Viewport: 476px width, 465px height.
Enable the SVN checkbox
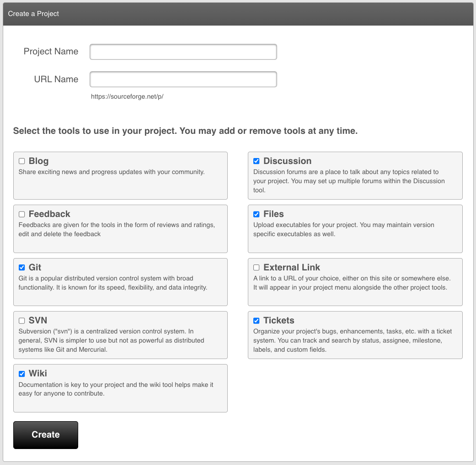click(x=21, y=321)
